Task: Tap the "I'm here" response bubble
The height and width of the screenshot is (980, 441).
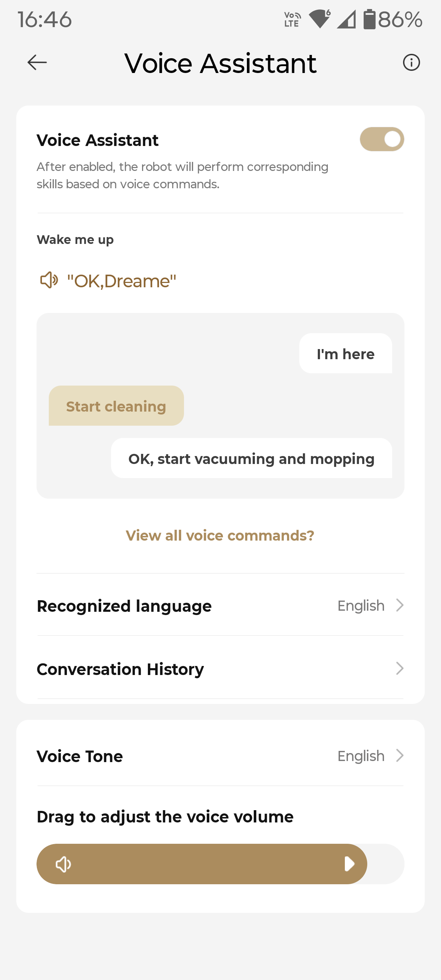Action: click(x=346, y=354)
